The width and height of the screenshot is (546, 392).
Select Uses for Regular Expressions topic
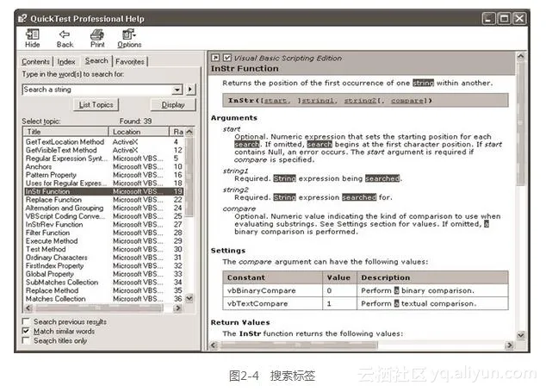coord(65,184)
